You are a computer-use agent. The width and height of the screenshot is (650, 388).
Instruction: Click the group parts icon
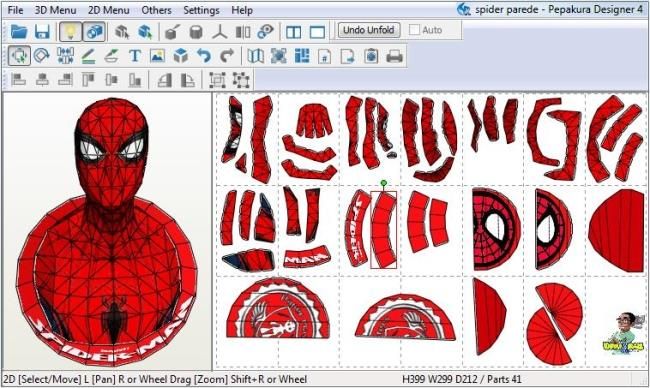coord(217,80)
